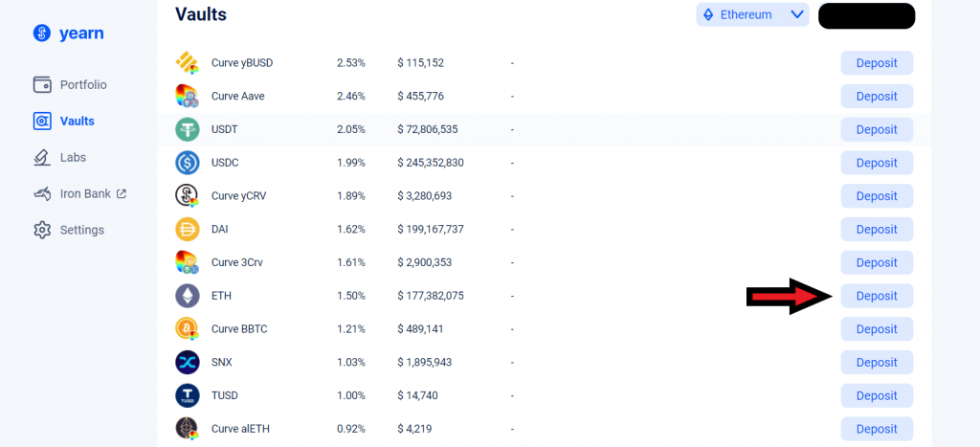This screenshot has height=447, width=980.
Task: Click the SNX token icon
Action: click(187, 362)
